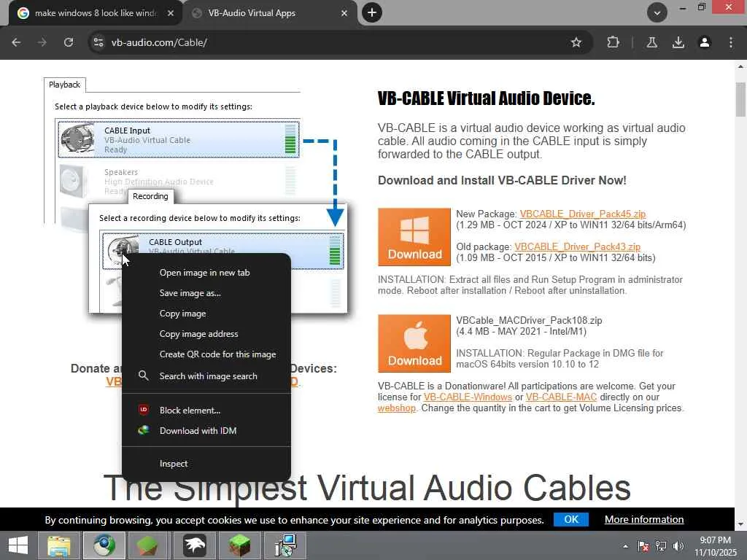Open the volume speaker tray icon
This screenshot has width=747, height=560.
tap(678, 546)
